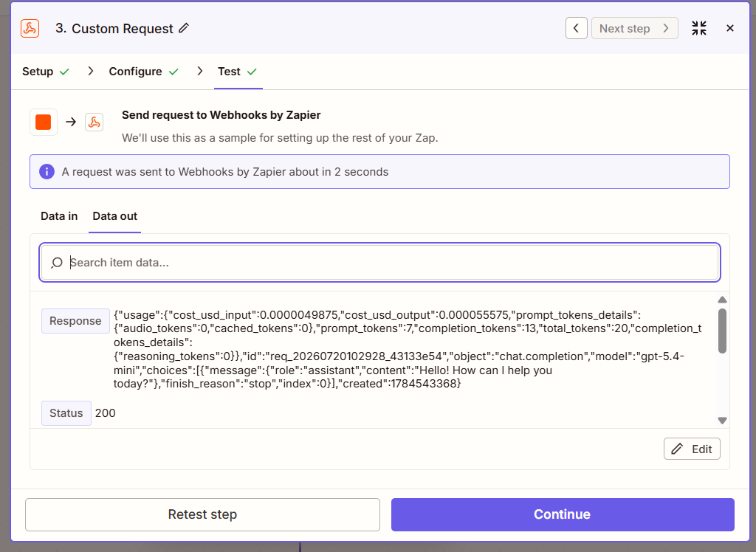
Task: Click the Next step button
Action: [x=634, y=29]
